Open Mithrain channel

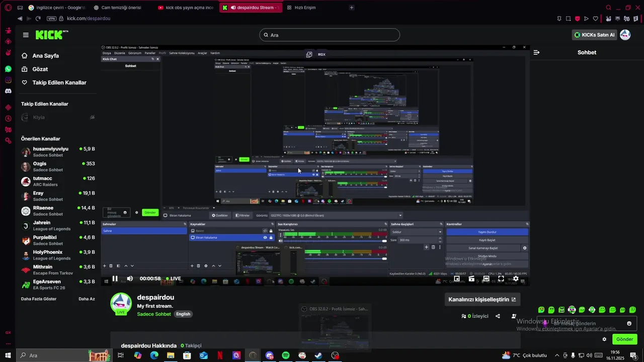pos(58,269)
